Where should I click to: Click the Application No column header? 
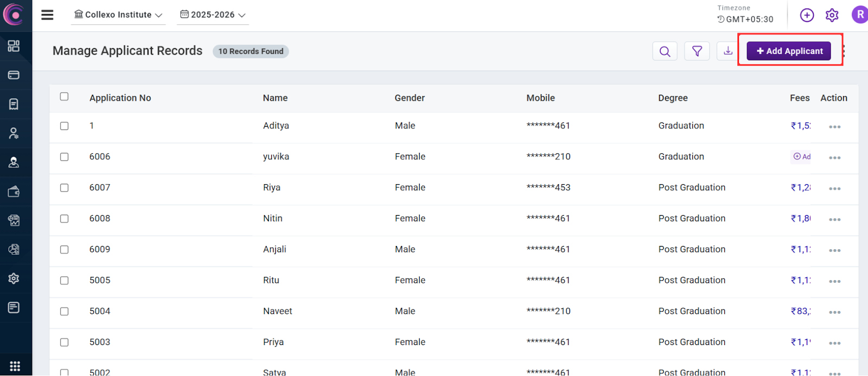tap(120, 98)
